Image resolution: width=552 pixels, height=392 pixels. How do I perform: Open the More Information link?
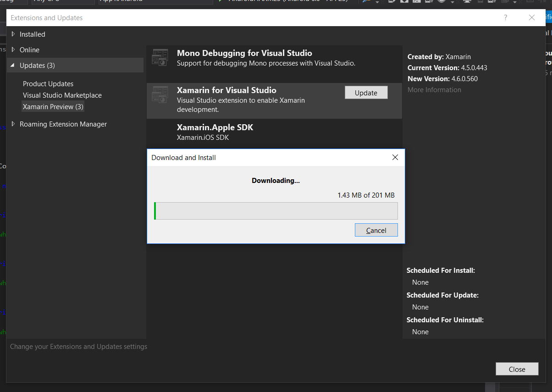tap(434, 90)
